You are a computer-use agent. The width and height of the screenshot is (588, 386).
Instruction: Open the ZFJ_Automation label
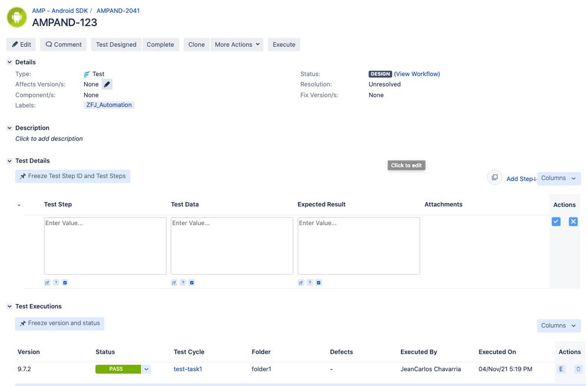coord(109,105)
